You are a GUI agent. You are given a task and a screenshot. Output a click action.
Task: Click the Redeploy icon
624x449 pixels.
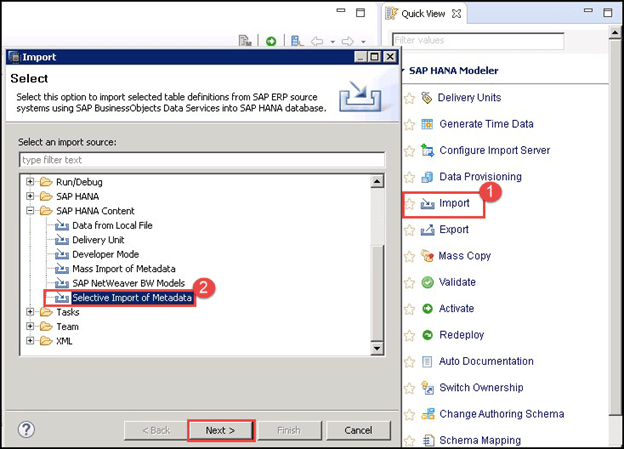click(428, 335)
